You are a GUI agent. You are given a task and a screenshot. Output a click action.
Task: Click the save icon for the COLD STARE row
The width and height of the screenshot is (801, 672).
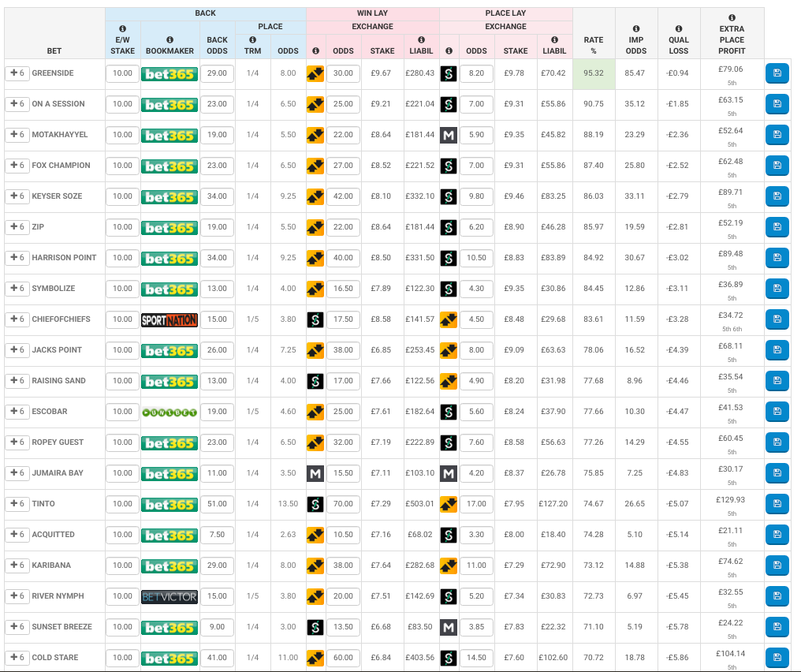pos(777,658)
